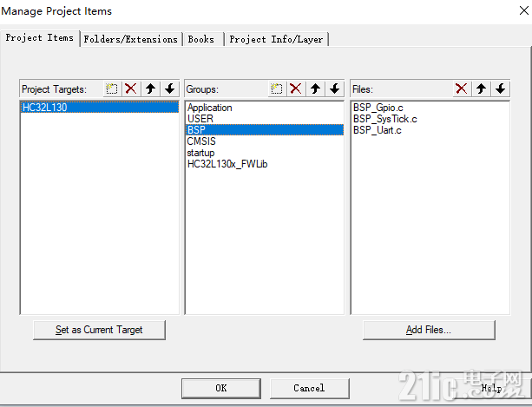The height and width of the screenshot is (407, 532).
Task: Select the USER group
Action: 265,119
